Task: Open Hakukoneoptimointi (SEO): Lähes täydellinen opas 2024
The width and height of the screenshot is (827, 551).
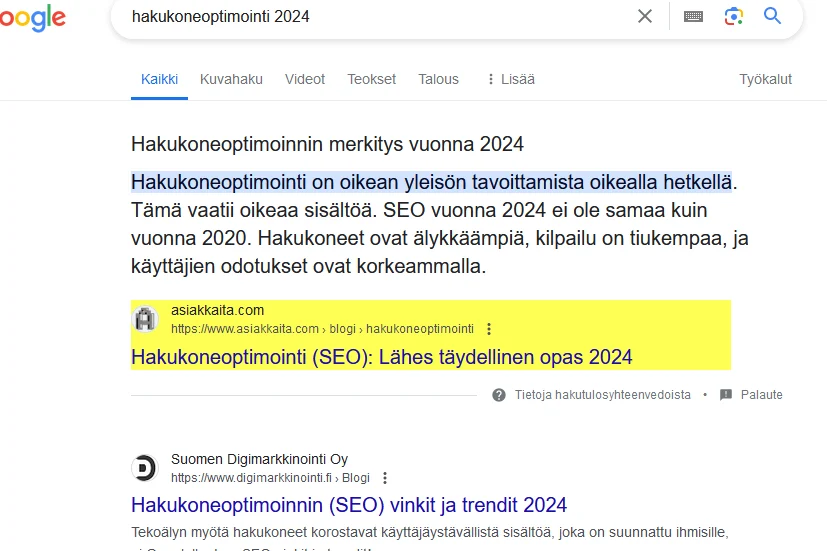Action: pyautogui.click(x=381, y=357)
